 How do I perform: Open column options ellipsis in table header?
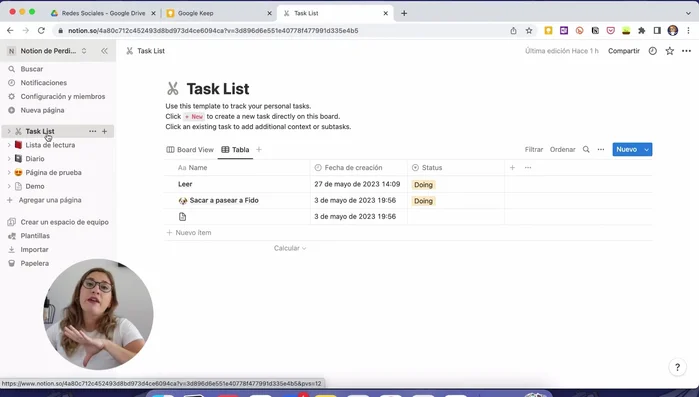point(528,168)
